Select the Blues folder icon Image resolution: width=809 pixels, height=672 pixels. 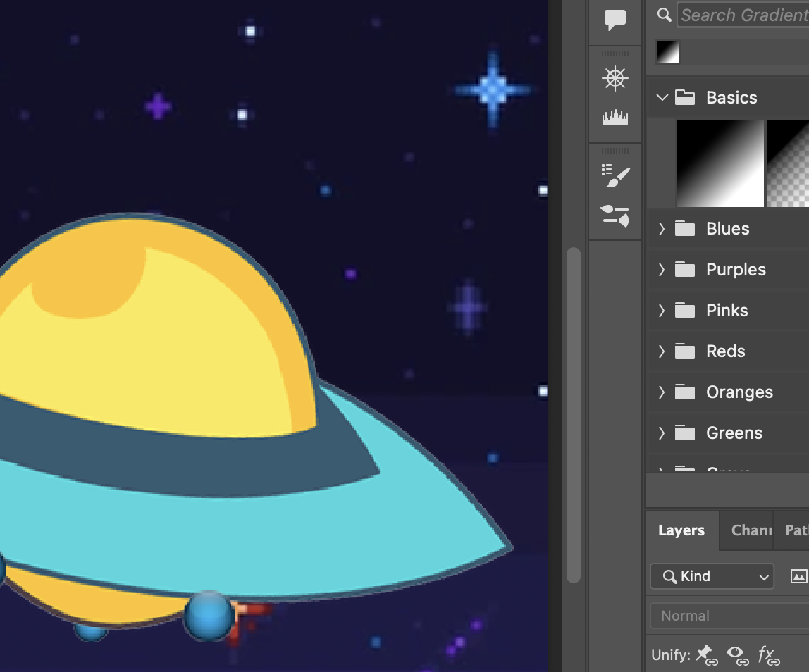(x=685, y=228)
